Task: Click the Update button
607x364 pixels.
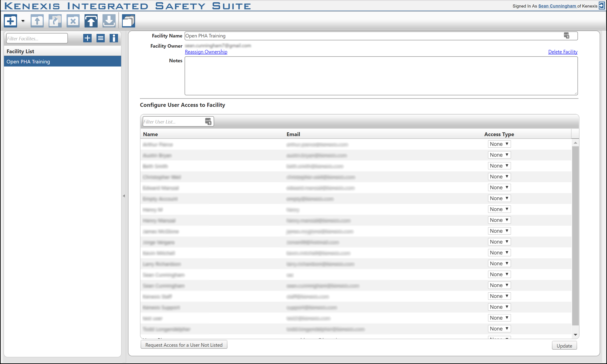Action: point(564,346)
